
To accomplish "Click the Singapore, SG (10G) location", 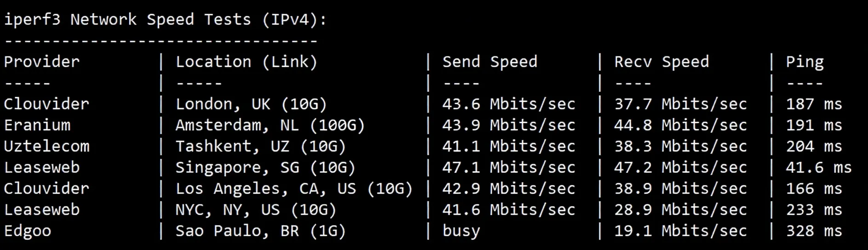I will [265, 167].
